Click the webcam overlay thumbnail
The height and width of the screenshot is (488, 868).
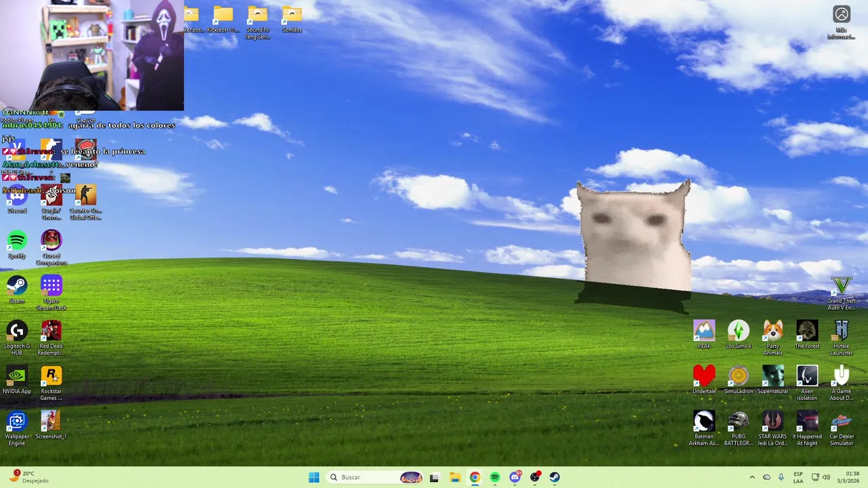tap(92, 55)
